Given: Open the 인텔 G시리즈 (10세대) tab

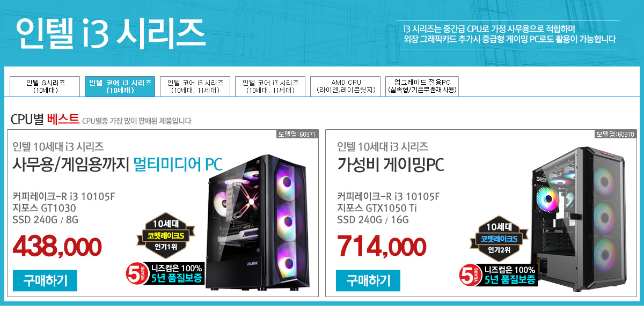Looking at the screenshot, I should click(x=46, y=86).
